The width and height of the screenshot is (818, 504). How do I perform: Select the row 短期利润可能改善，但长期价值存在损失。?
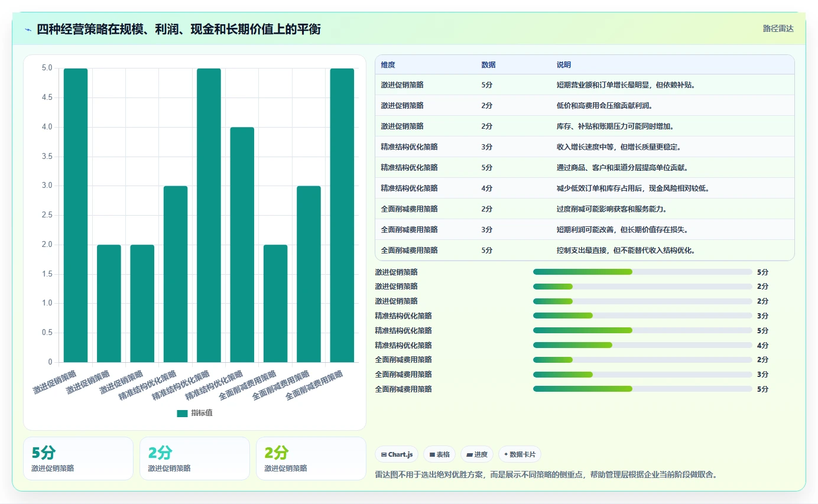[585, 229]
